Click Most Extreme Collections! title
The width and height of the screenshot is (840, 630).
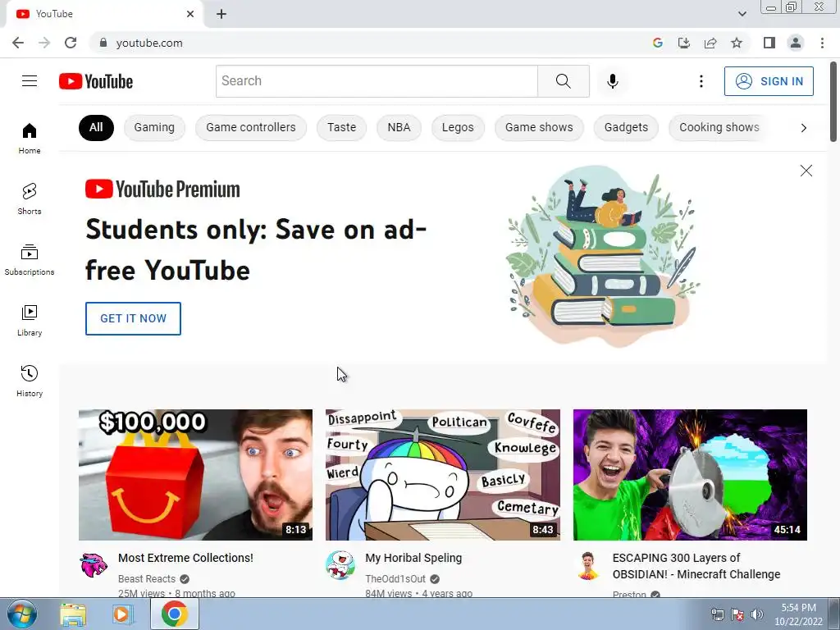pos(185,558)
